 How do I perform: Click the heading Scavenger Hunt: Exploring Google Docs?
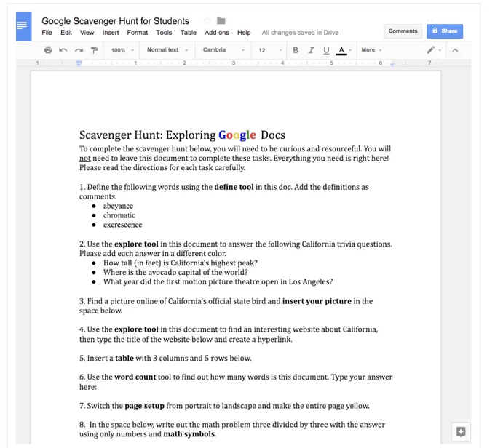tap(182, 135)
